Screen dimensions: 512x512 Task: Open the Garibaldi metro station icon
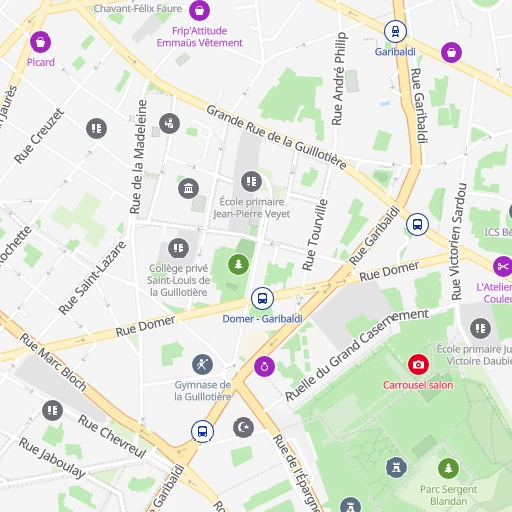[x=395, y=31]
